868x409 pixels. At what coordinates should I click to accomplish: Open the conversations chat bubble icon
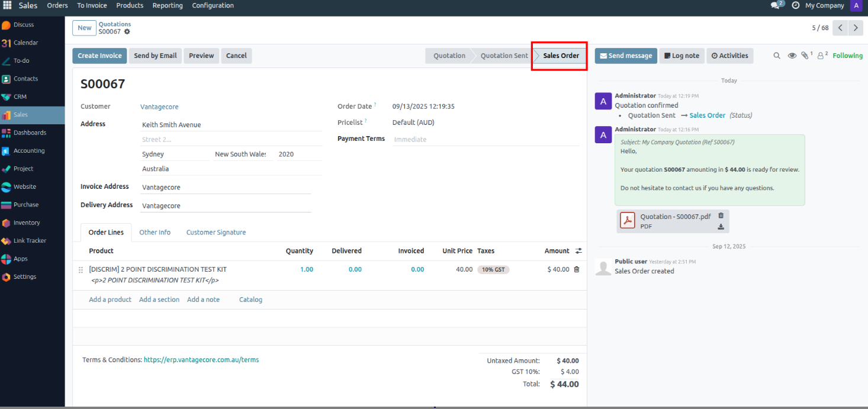pyautogui.click(x=776, y=5)
